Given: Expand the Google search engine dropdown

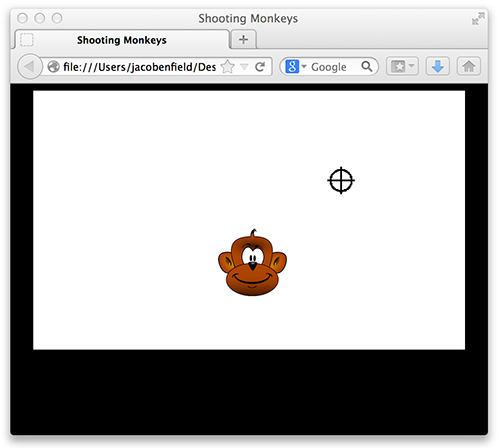Looking at the screenshot, I should [304, 66].
